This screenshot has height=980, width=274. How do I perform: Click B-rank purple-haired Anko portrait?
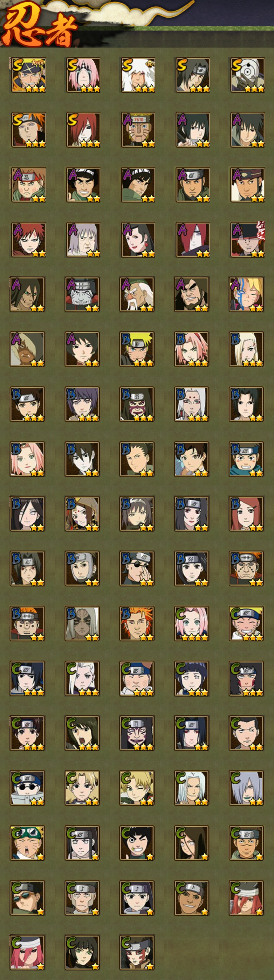(x=82, y=404)
